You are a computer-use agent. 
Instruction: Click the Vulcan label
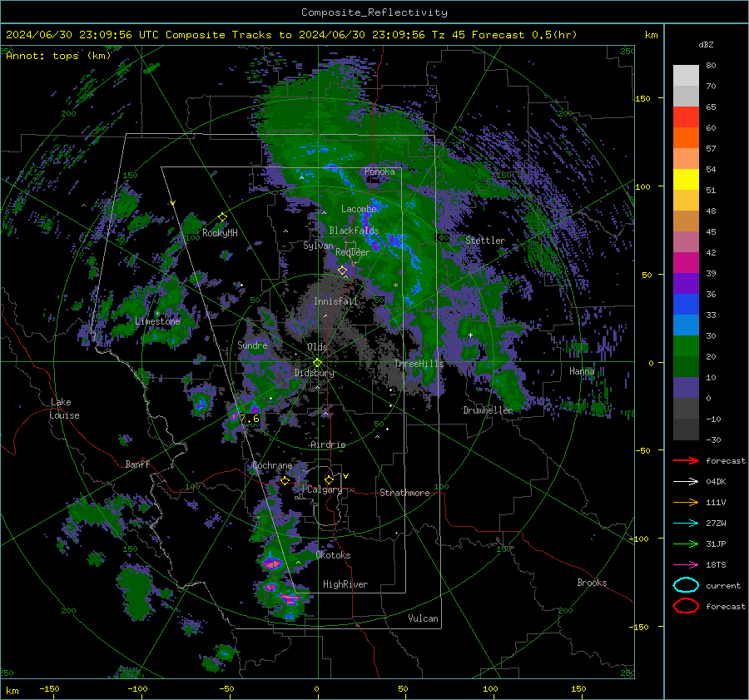coord(423,618)
